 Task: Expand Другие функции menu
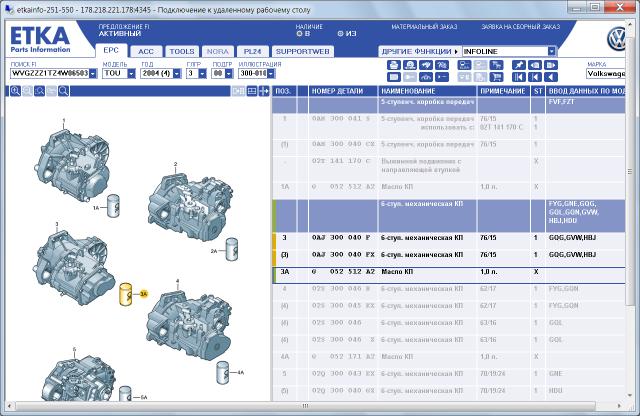pos(420,51)
